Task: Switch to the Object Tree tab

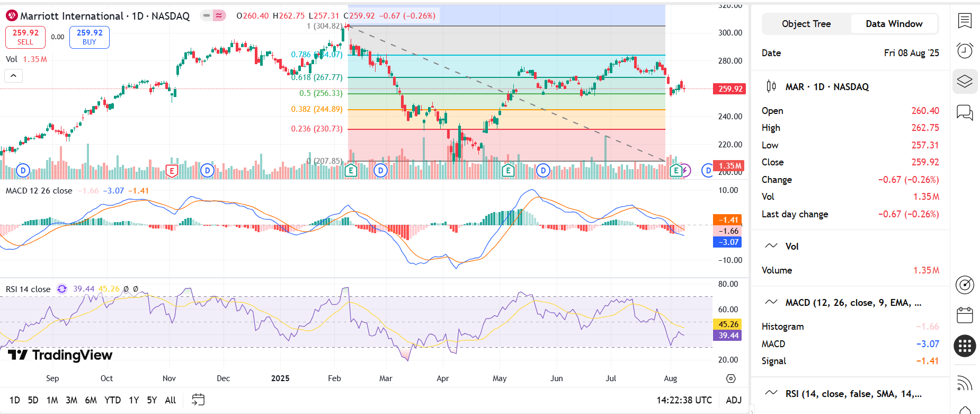Action: click(x=806, y=24)
